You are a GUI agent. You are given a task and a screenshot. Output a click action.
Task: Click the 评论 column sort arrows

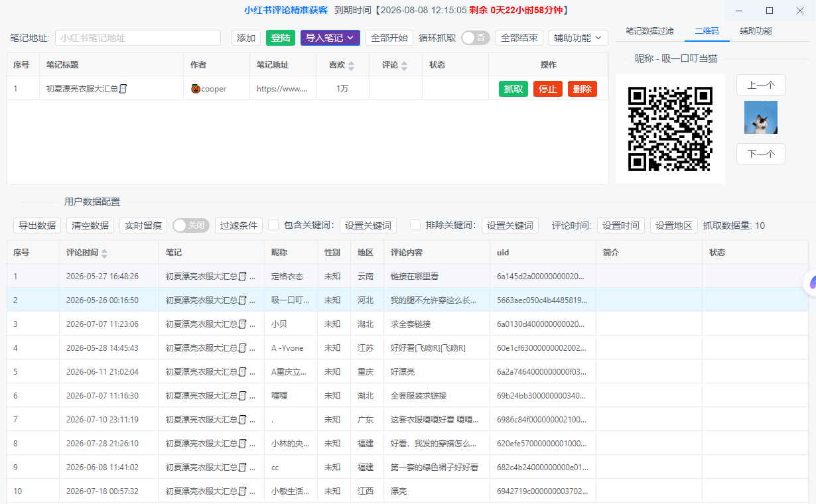[405, 66]
